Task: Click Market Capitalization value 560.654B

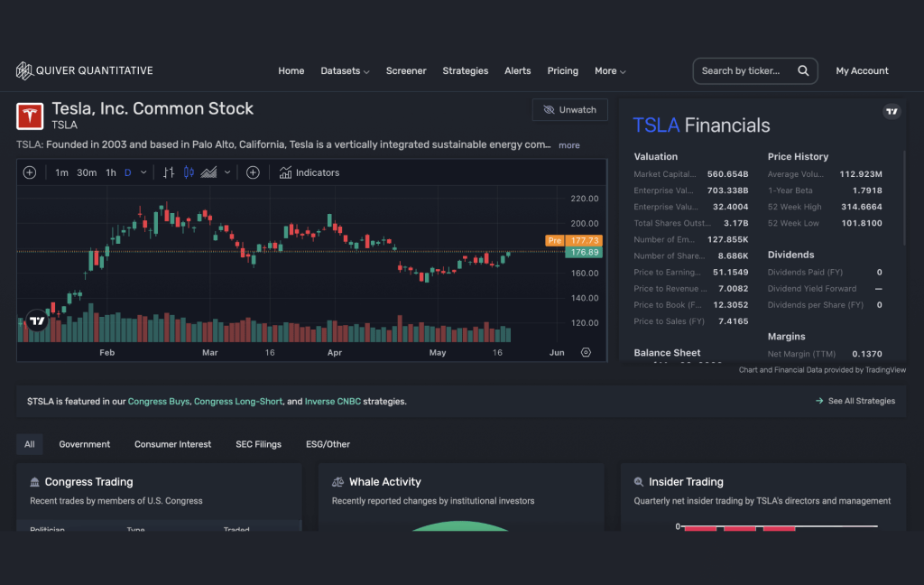Action: tap(728, 174)
